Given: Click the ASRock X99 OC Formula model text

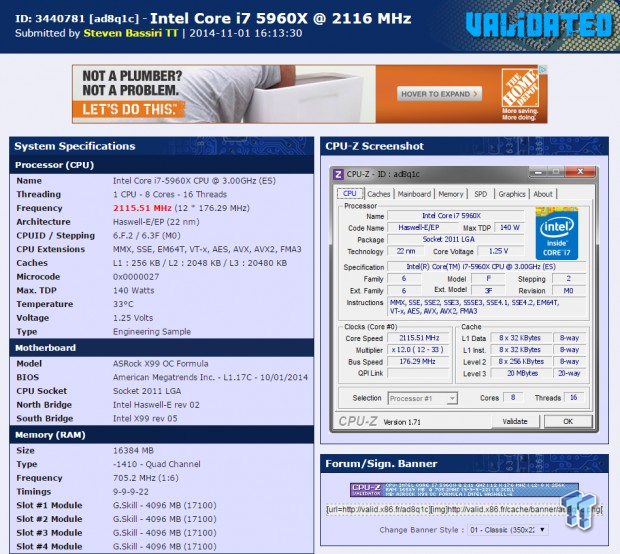Looking at the screenshot, I should pyautogui.click(x=161, y=363).
